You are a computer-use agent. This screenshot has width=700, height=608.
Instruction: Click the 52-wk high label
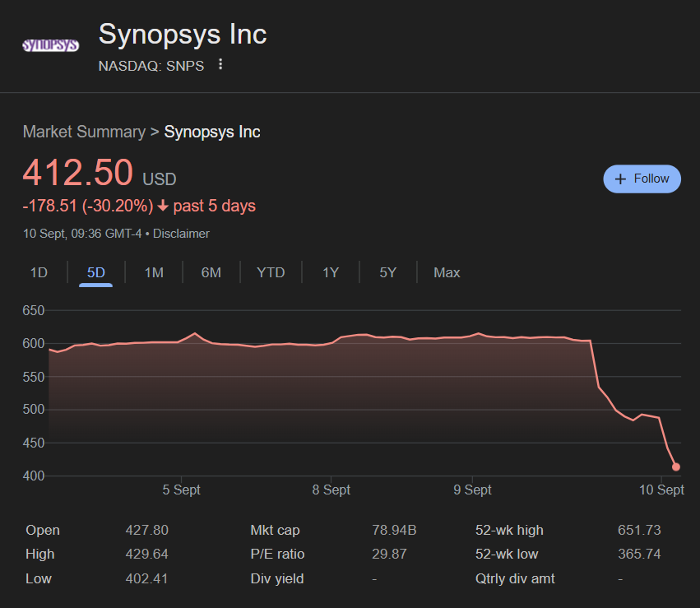click(509, 530)
